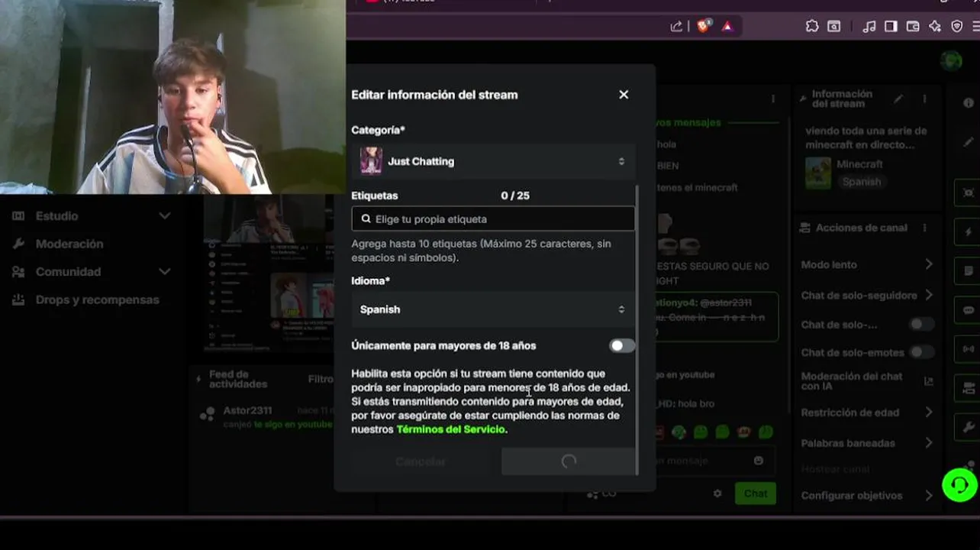Open the profile avatar at top right
The height and width of the screenshot is (550, 980).
pos(951,60)
